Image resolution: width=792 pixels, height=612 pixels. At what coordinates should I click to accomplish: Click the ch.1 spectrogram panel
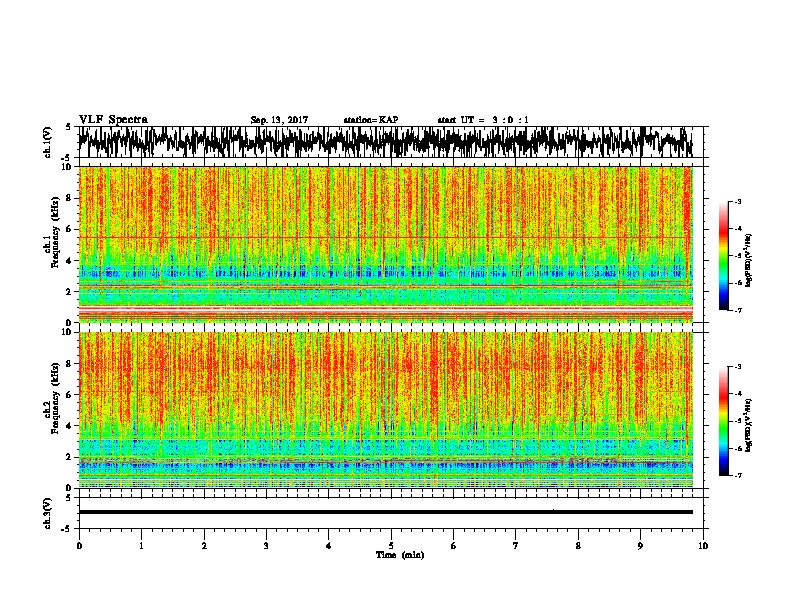tap(385, 244)
